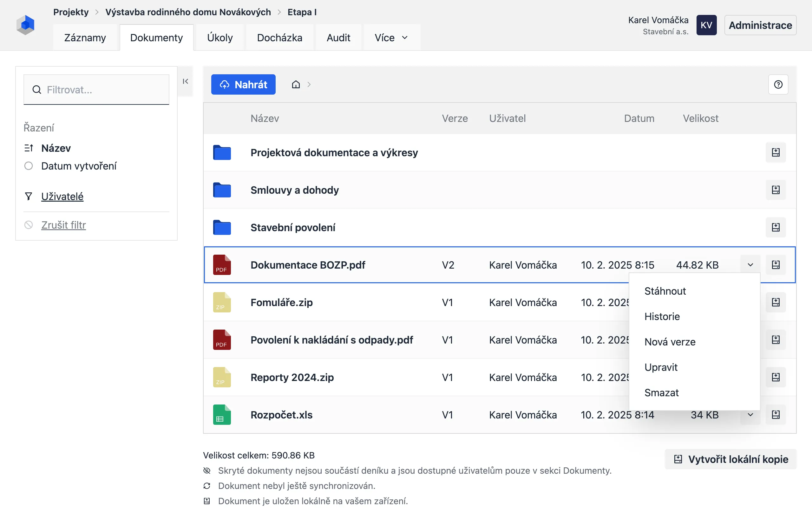Save Rozpočet.xls locally
812x508 pixels.
[x=776, y=415]
